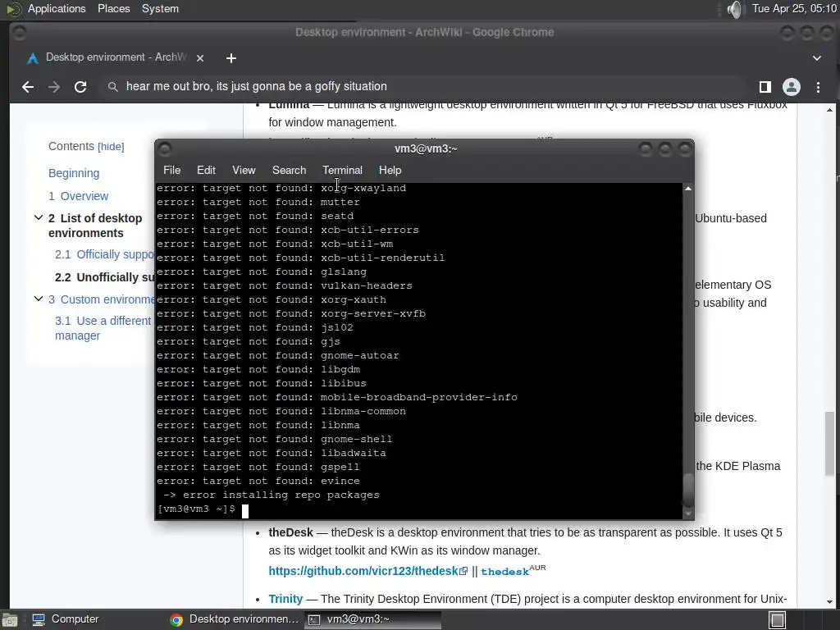This screenshot has height=630, width=840.
Task: Open the terminal Search menu
Action: (x=290, y=170)
